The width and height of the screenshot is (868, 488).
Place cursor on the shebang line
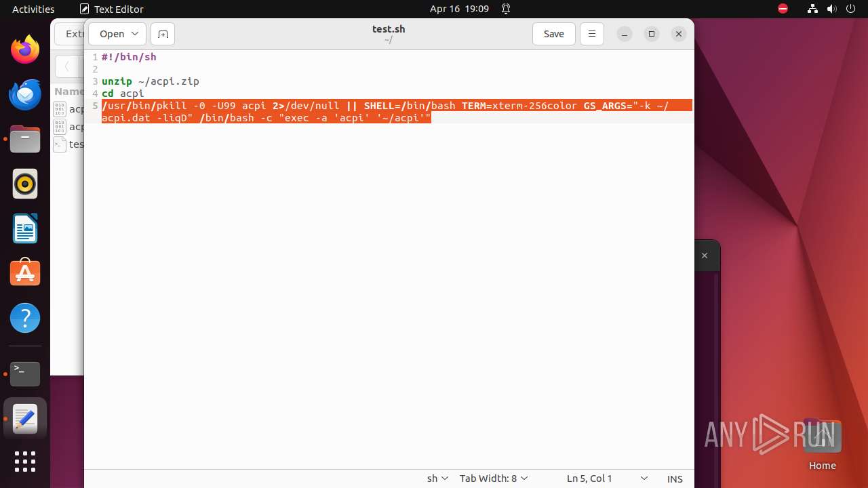129,57
